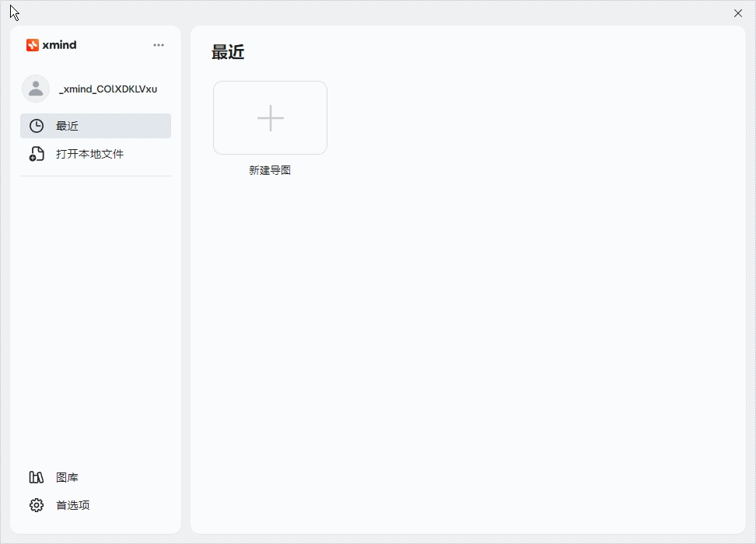Click account name _xmind_COlXDKLVxu

point(108,89)
